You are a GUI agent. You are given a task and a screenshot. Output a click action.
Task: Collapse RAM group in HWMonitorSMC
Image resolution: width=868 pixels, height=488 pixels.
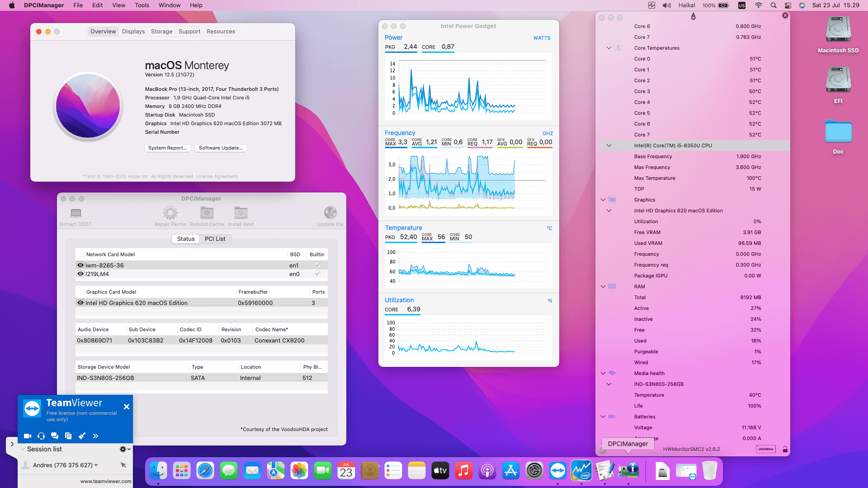point(603,286)
